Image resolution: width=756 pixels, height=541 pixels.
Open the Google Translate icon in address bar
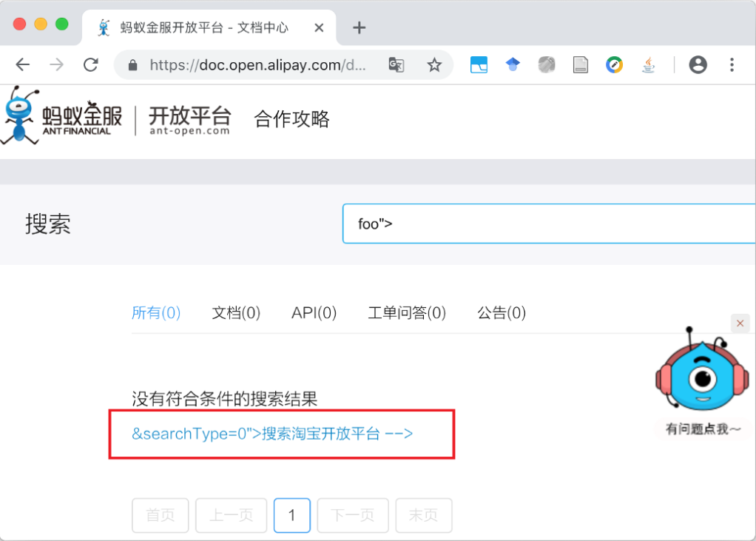pyautogui.click(x=396, y=64)
